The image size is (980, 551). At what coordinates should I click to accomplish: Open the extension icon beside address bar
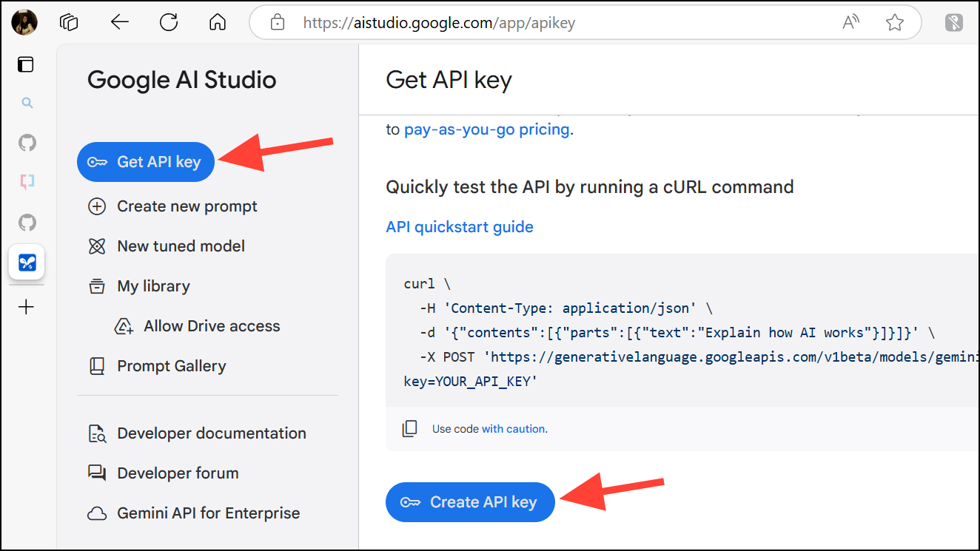pos(954,23)
